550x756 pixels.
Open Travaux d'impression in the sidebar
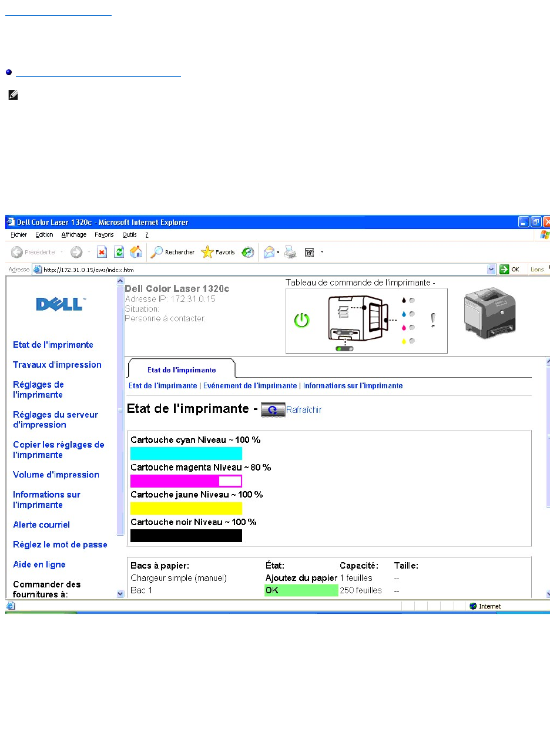tap(57, 365)
